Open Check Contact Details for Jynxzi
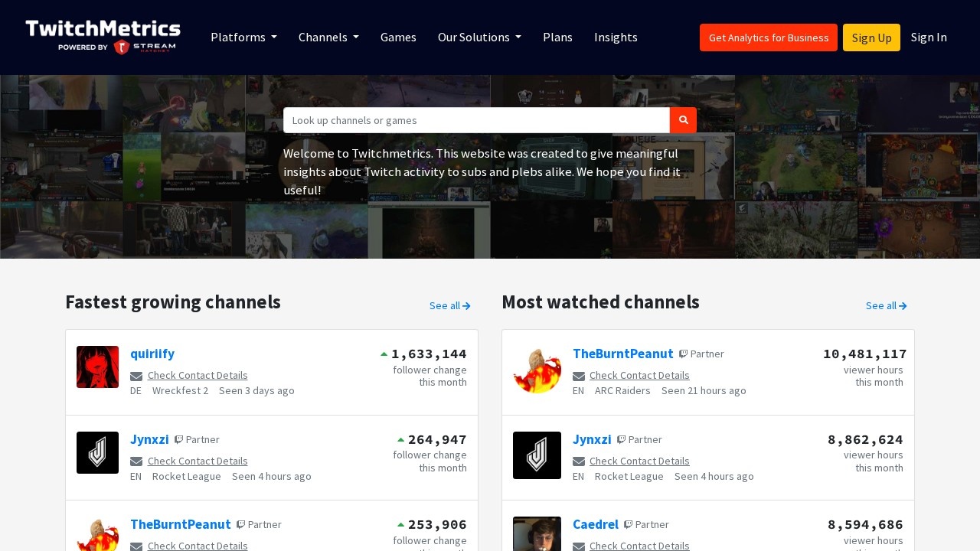This screenshot has height=551, width=980. click(198, 461)
